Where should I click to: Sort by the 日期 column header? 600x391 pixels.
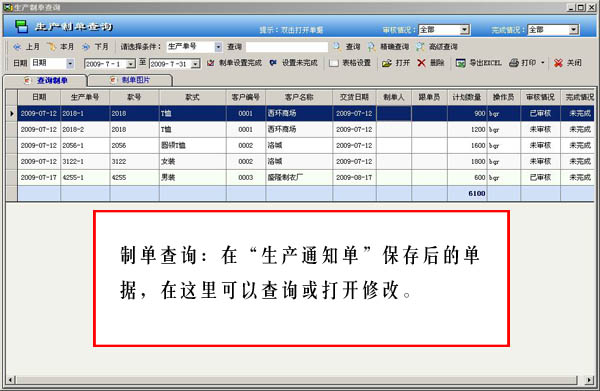coord(39,97)
